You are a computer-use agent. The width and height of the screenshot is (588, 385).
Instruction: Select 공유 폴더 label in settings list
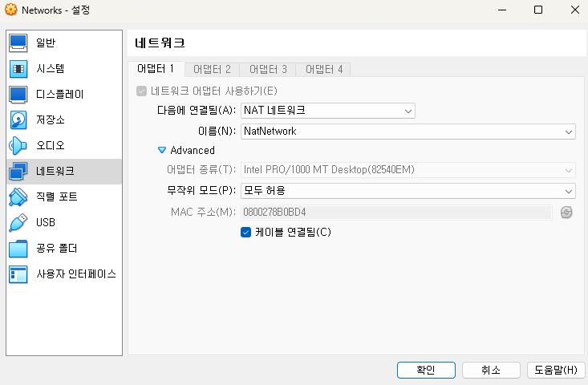[57, 249]
